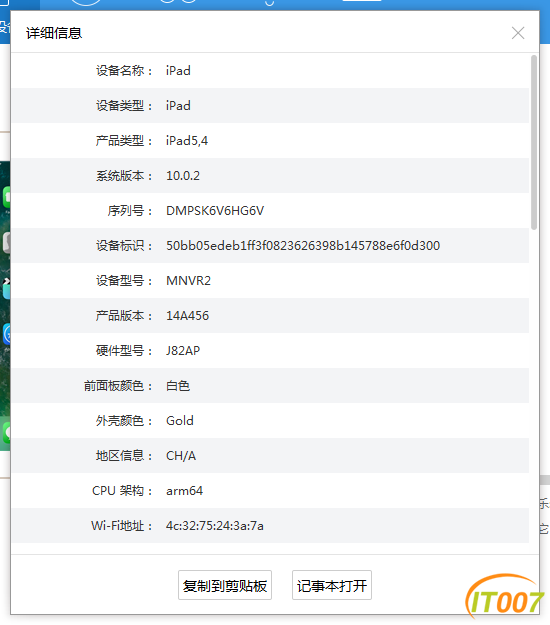The image size is (550, 625).
Task: Click the 产品版本 label
Action: click(x=124, y=316)
